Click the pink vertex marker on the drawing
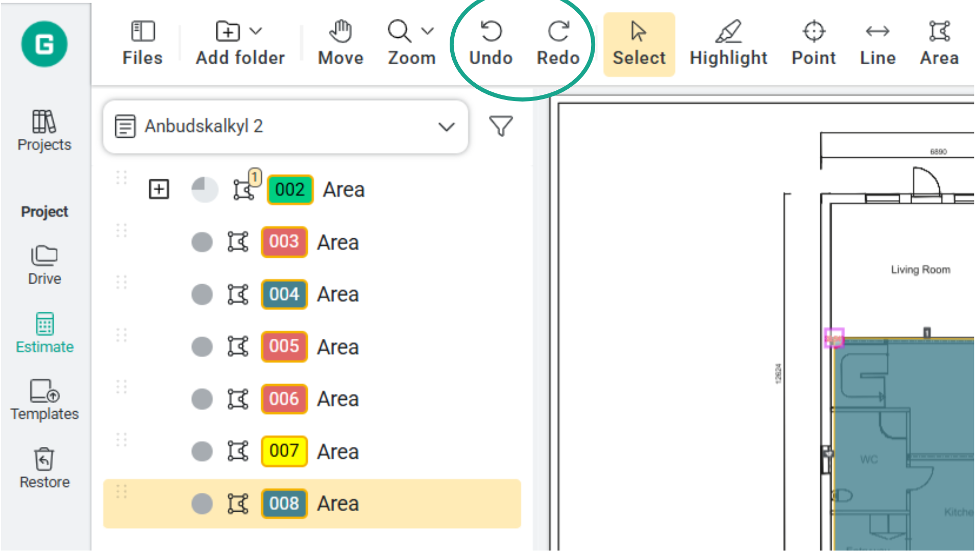This screenshot has width=980, height=551. coord(835,338)
